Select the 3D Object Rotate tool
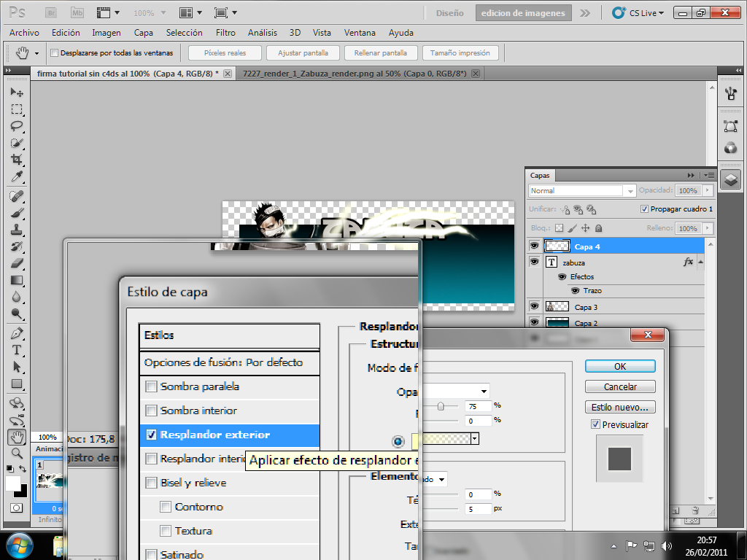This screenshot has height=560, width=747. click(x=17, y=403)
